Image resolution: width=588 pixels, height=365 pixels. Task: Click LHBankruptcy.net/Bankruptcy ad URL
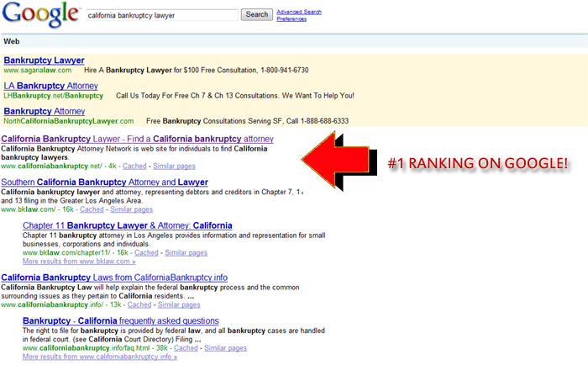(x=53, y=96)
